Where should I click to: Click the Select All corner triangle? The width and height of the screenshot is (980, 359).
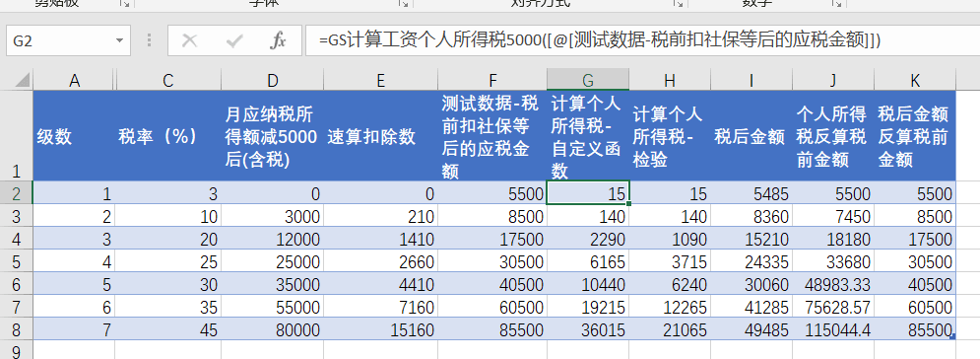(22, 80)
